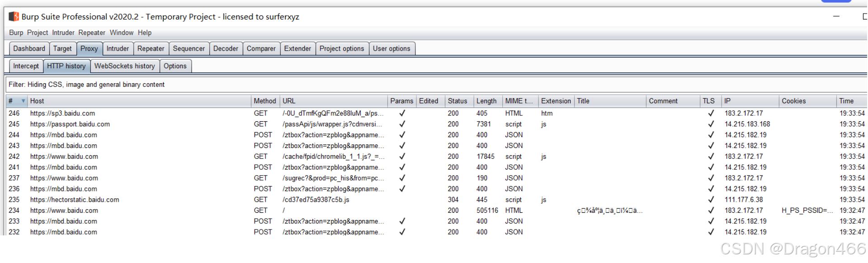Viewport: 868px width, 263px height.
Task: Sort by the Time column header
Action: click(x=852, y=101)
